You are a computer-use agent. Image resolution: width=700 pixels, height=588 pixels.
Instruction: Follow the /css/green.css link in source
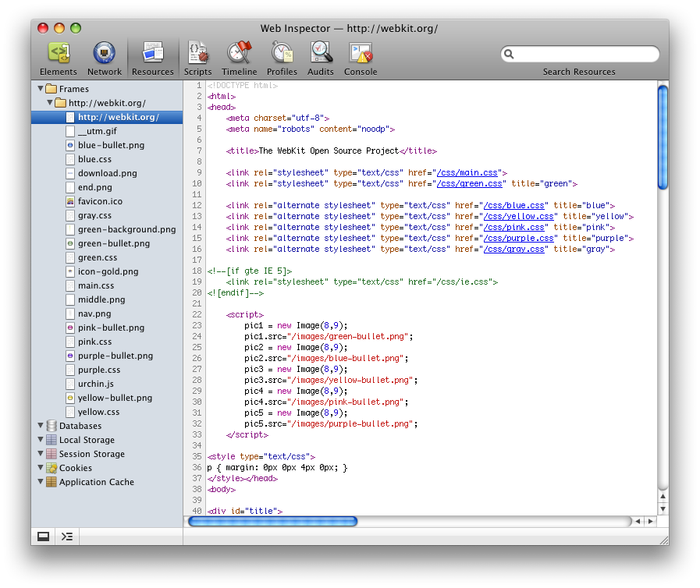470,183
